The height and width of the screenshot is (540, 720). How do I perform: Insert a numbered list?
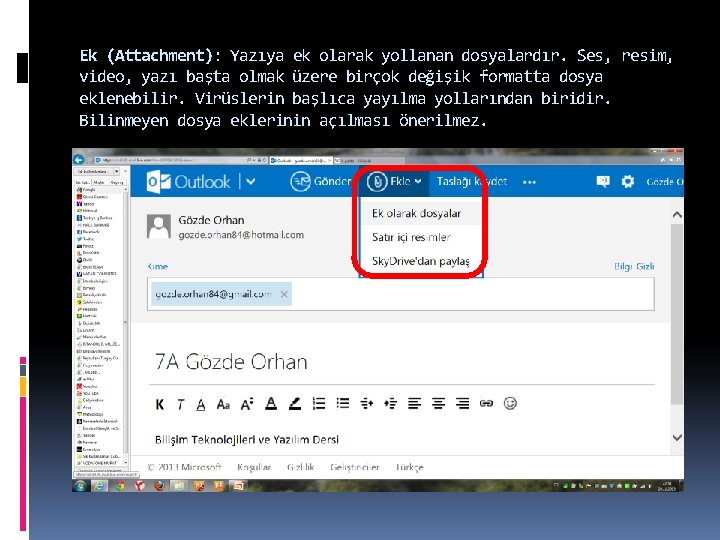[319, 404]
